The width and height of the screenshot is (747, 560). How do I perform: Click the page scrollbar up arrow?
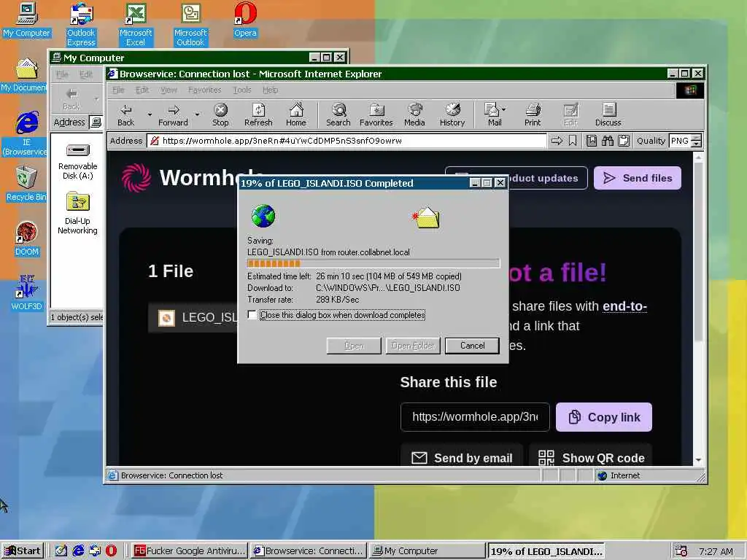pos(698,157)
